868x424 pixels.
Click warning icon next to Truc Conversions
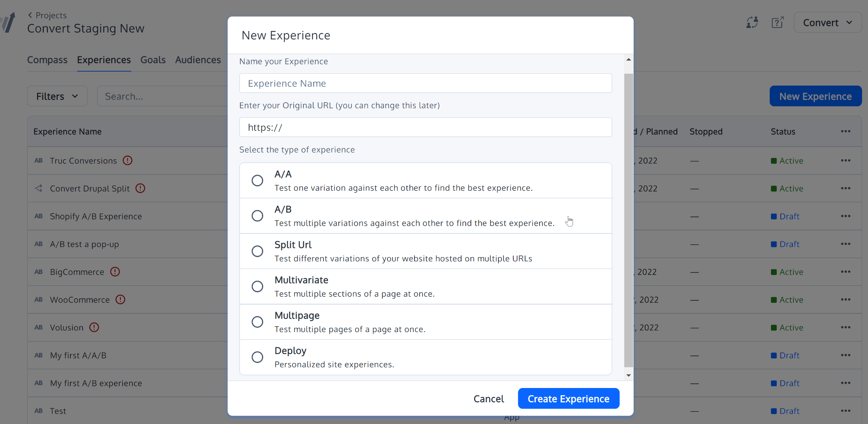[x=128, y=161]
